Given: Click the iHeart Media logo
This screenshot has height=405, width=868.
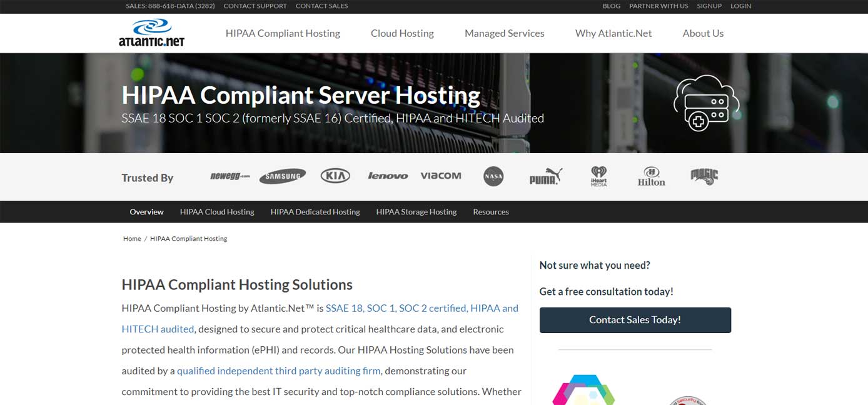Looking at the screenshot, I should [599, 176].
